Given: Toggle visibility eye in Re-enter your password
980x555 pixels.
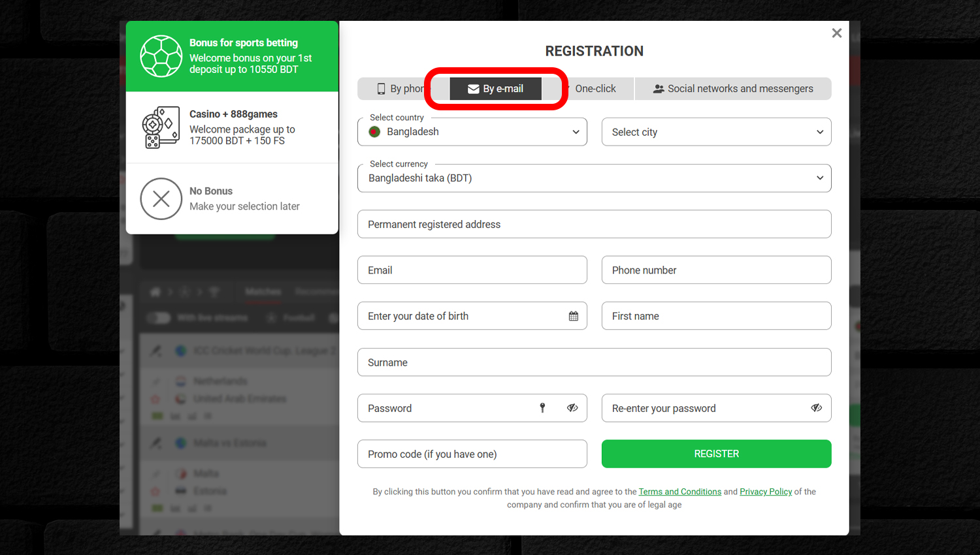Looking at the screenshot, I should pos(817,408).
